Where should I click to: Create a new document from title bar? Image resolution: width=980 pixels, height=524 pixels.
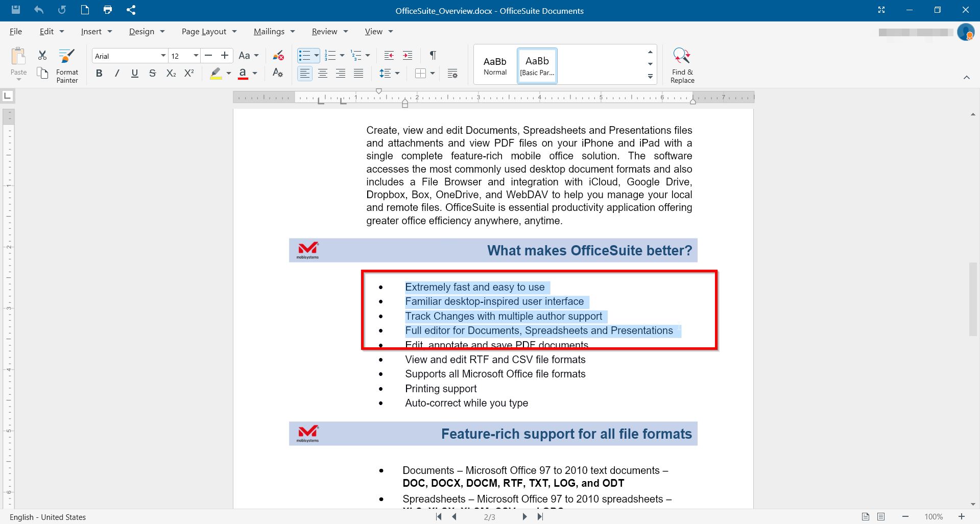pyautogui.click(x=85, y=10)
